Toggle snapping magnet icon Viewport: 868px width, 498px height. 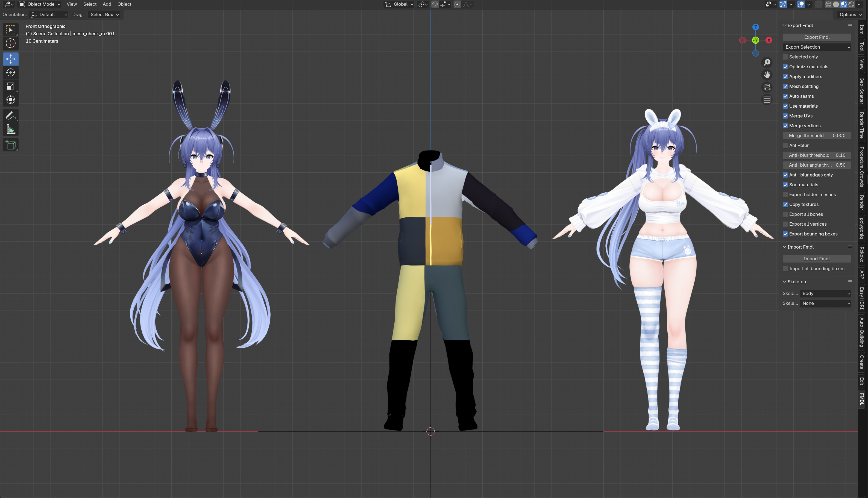[435, 4]
